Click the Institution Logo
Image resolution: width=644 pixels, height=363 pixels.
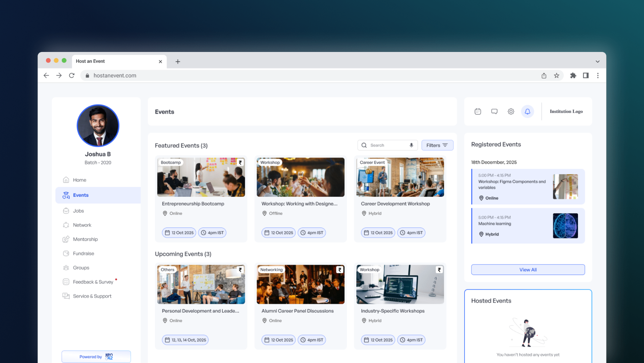[566, 112]
